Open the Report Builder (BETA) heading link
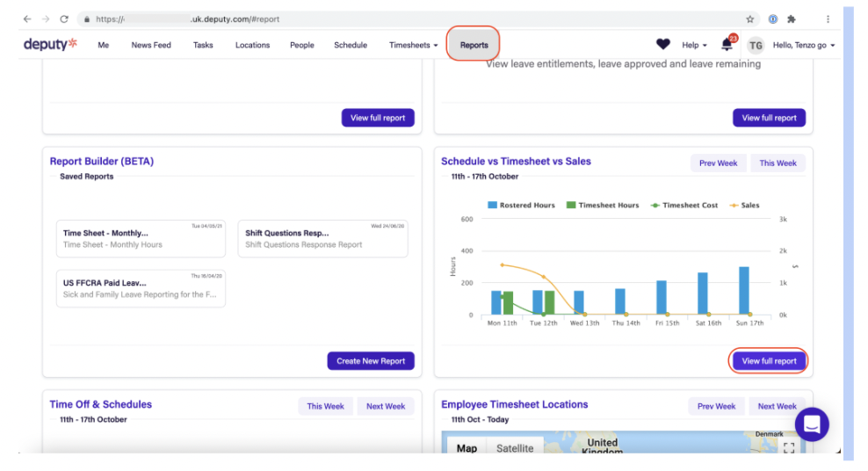This screenshot has width=868, height=471. click(102, 161)
